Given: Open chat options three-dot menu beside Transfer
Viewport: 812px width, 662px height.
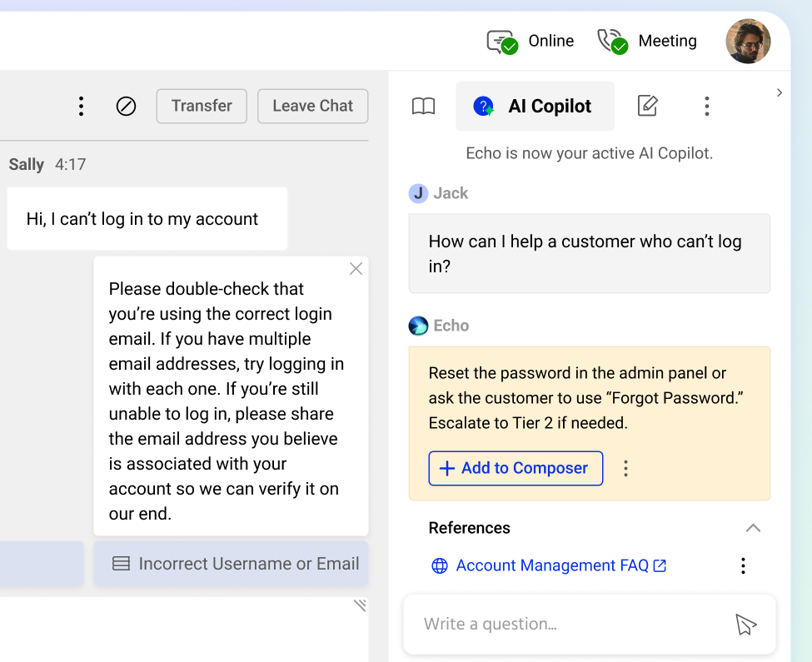Looking at the screenshot, I should click(x=81, y=106).
